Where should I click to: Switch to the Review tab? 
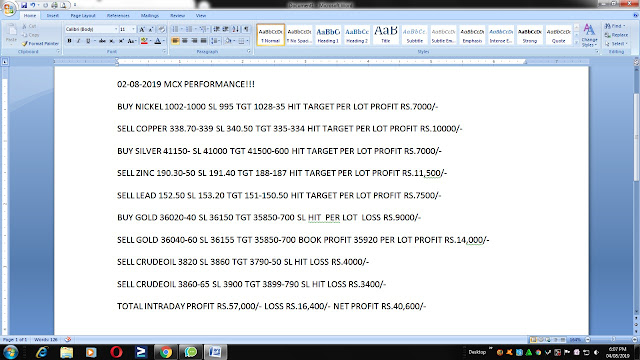[x=178, y=16]
